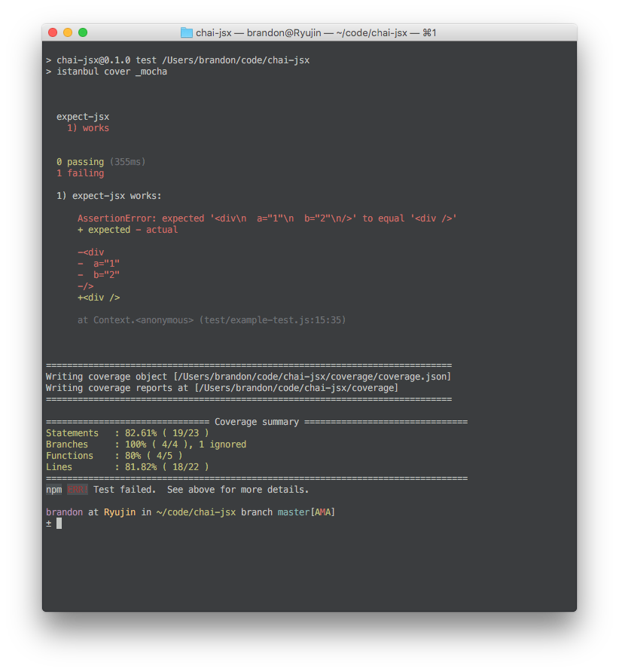Click the '0 passing' result line
The height and width of the screenshot is (672, 619).
pyautogui.click(x=80, y=162)
